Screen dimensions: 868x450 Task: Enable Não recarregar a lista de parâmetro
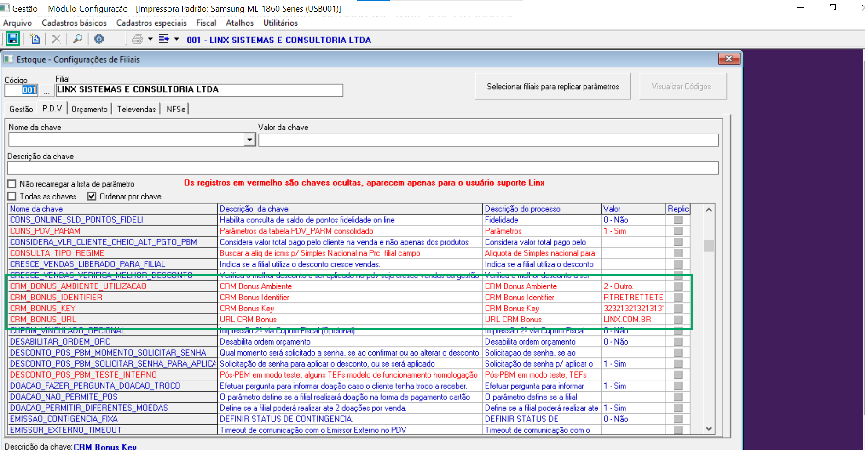(x=12, y=184)
